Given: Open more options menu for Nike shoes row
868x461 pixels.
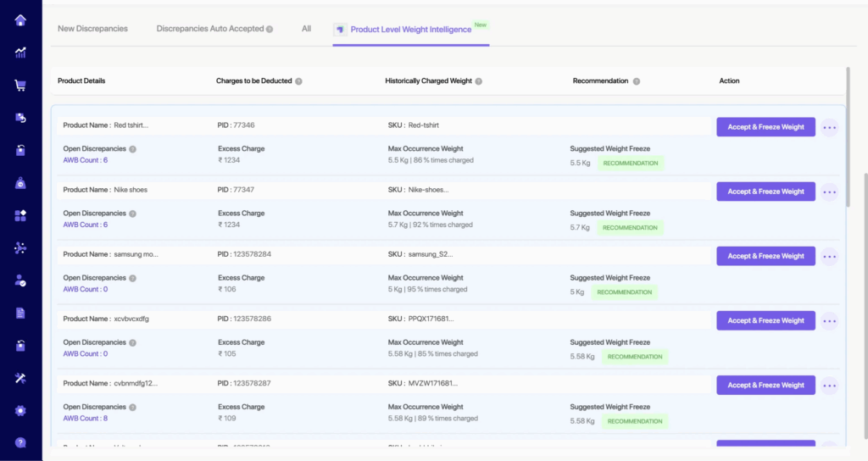Looking at the screenshot, I should click(829, 192).
